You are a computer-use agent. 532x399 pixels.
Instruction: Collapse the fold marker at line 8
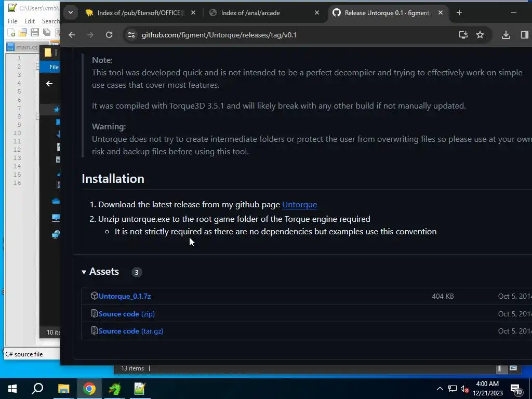(37, 116)
